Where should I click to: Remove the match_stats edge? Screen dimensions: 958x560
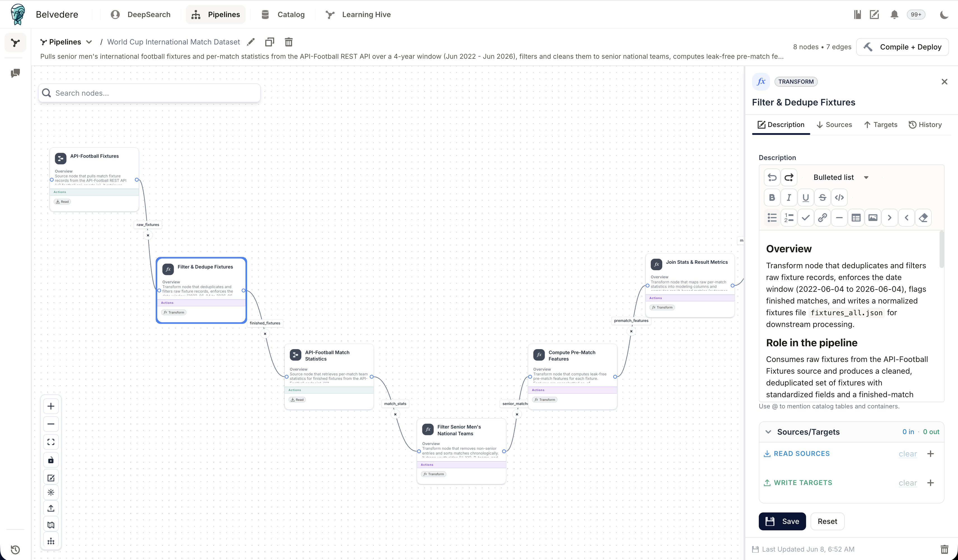(395, 414)
